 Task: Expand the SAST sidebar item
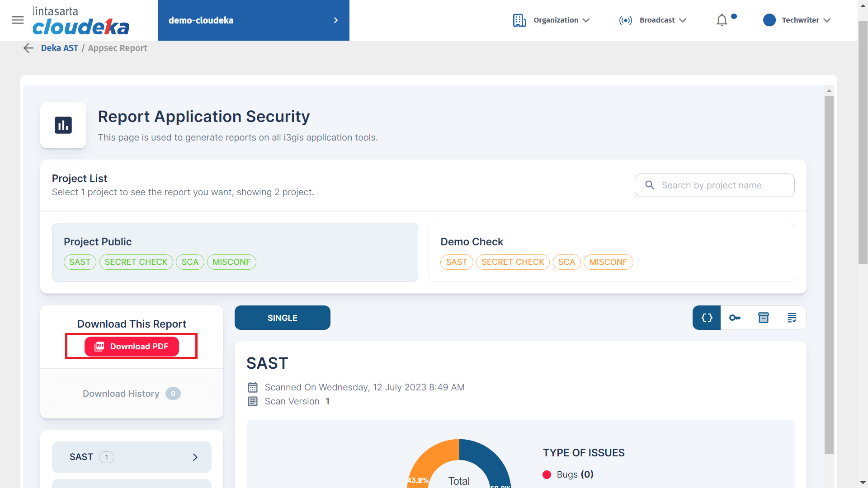(x=132, y=457)
